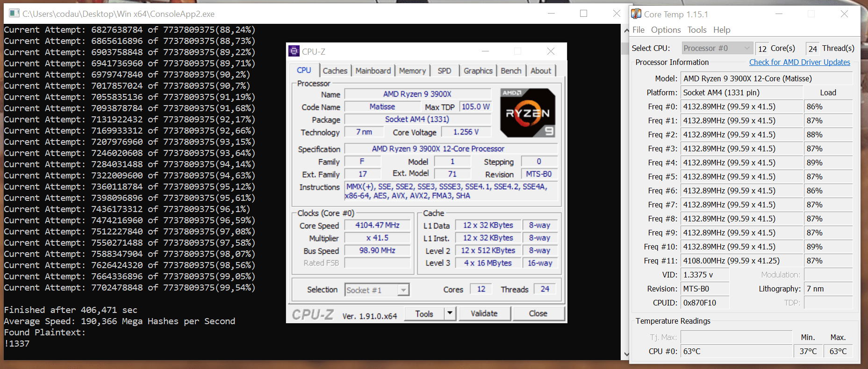Click the Core Temp thread count field 24
The height and width of the screenshot is (369, 868).
812,49
